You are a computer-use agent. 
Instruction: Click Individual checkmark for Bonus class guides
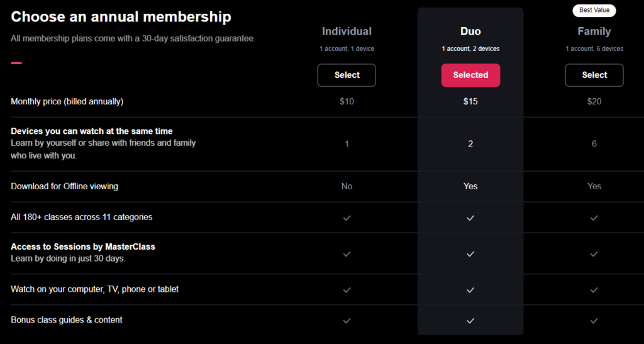click(347, 321)
